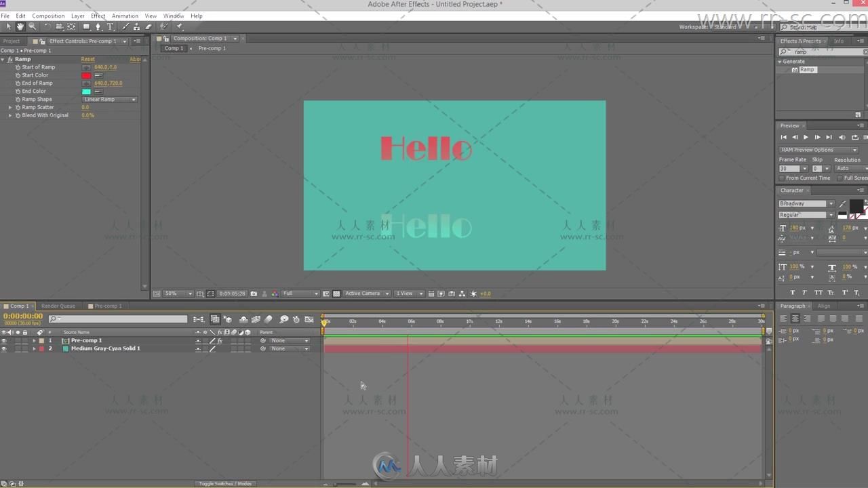Select the Pen tool
The image size is (868, 488).
(x=98, y=26)
